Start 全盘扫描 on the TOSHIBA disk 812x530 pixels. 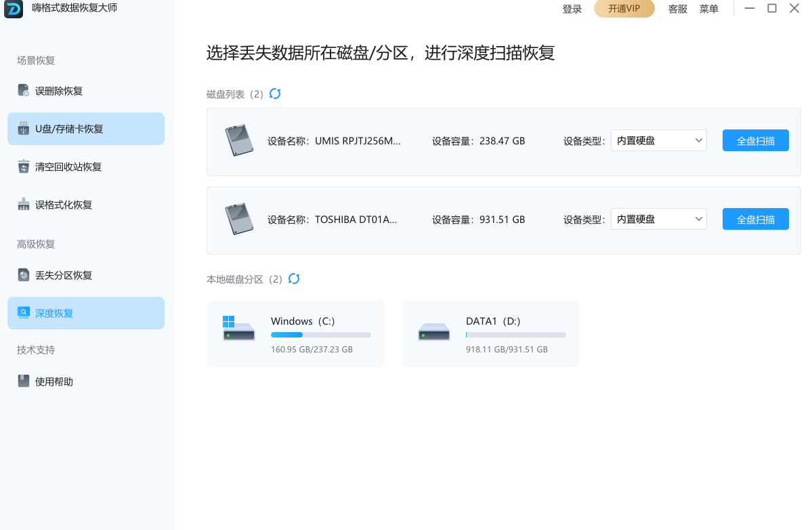point(755,219)
